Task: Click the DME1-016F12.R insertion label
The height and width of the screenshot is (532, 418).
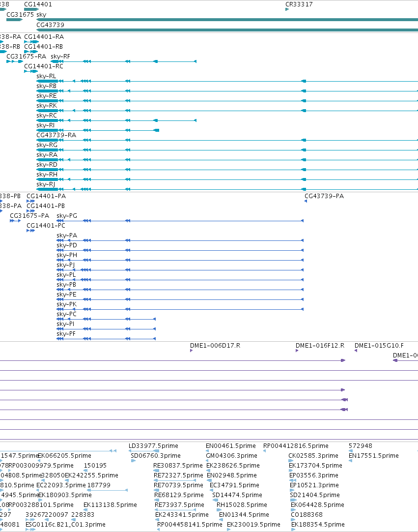Action: [320, 346]
